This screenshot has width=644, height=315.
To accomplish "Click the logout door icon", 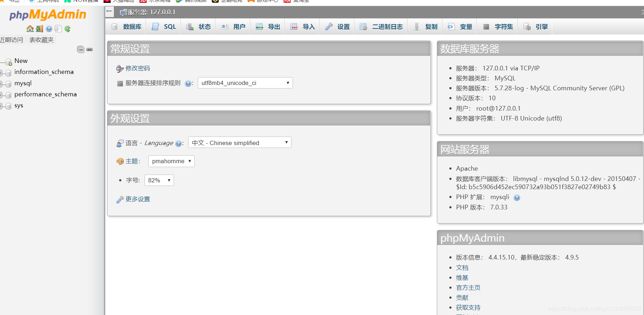I will pyautogui.click(x=39, y=29).
